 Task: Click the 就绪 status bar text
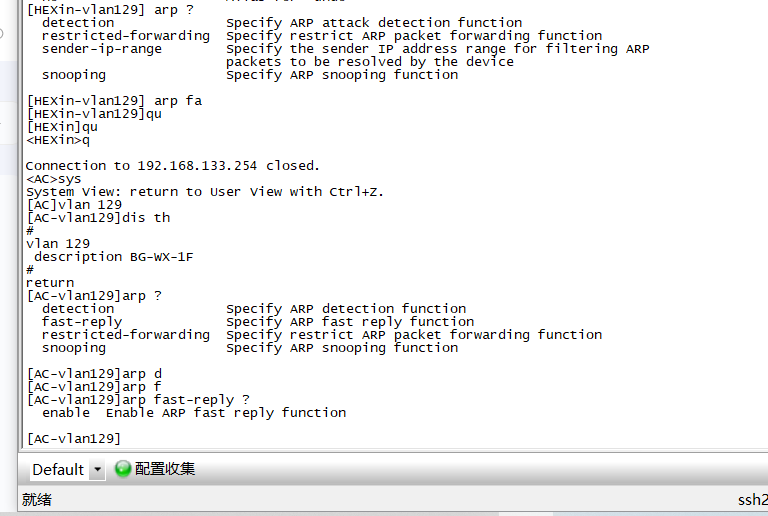click(x=37, y=500)
